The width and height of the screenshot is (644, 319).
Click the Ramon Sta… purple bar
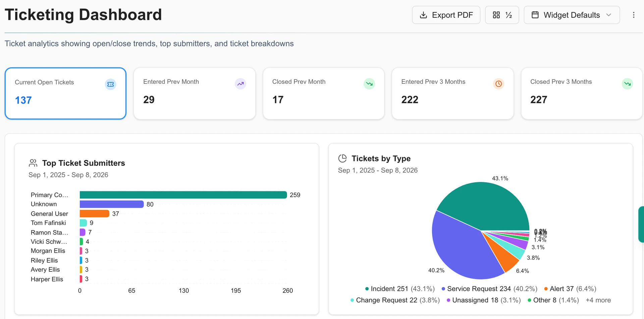pyautogui.click(x=83, y=232)
